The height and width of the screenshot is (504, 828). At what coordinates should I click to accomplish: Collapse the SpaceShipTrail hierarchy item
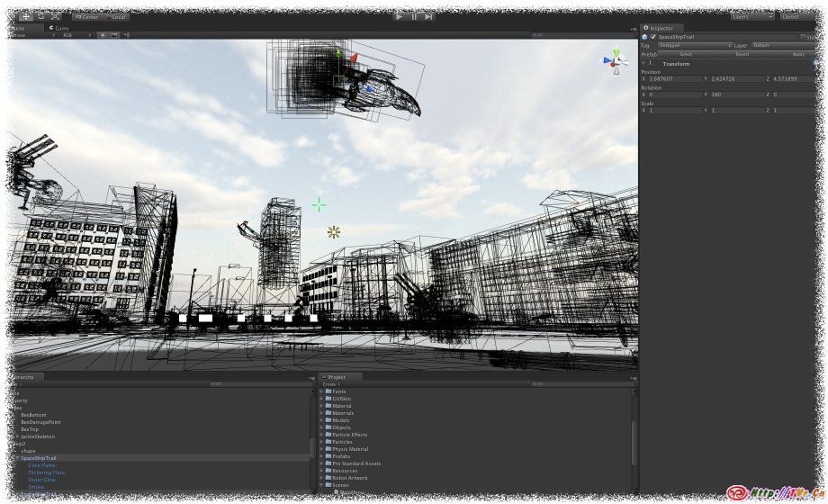pos(15,458)
